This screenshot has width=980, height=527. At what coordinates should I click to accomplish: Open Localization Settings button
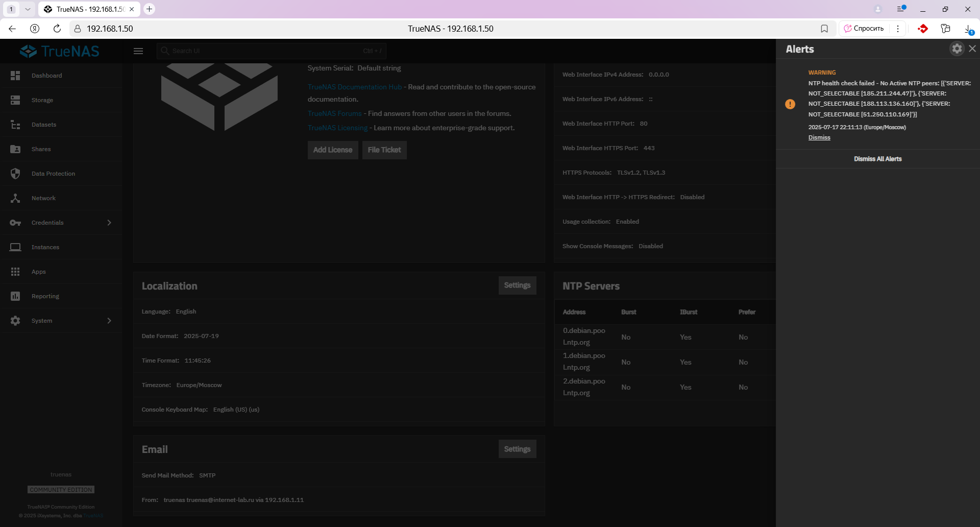point(517,285)
